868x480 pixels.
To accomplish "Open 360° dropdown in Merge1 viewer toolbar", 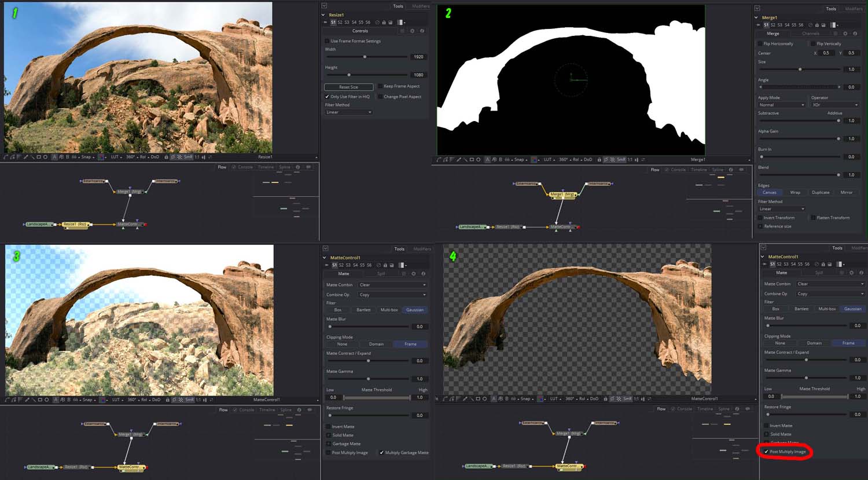I will [x=565, y=159].
